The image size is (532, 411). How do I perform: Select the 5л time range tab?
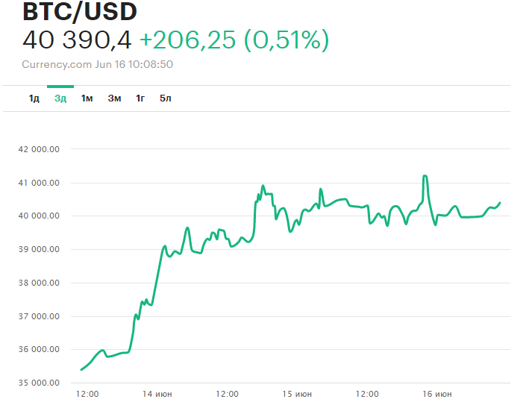click(x=165, y=98)
